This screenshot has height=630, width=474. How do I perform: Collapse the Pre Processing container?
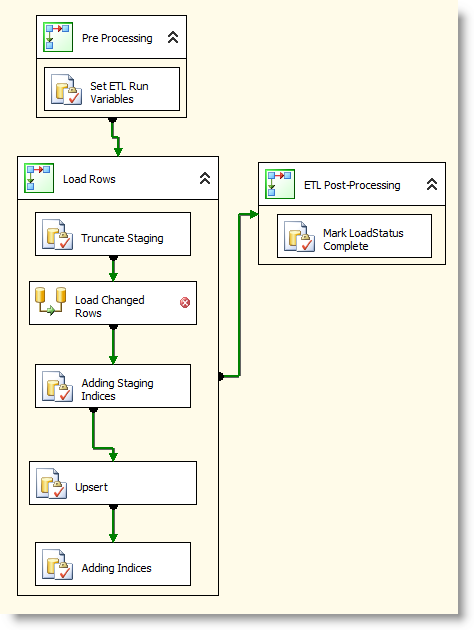(x=173, y=37)
